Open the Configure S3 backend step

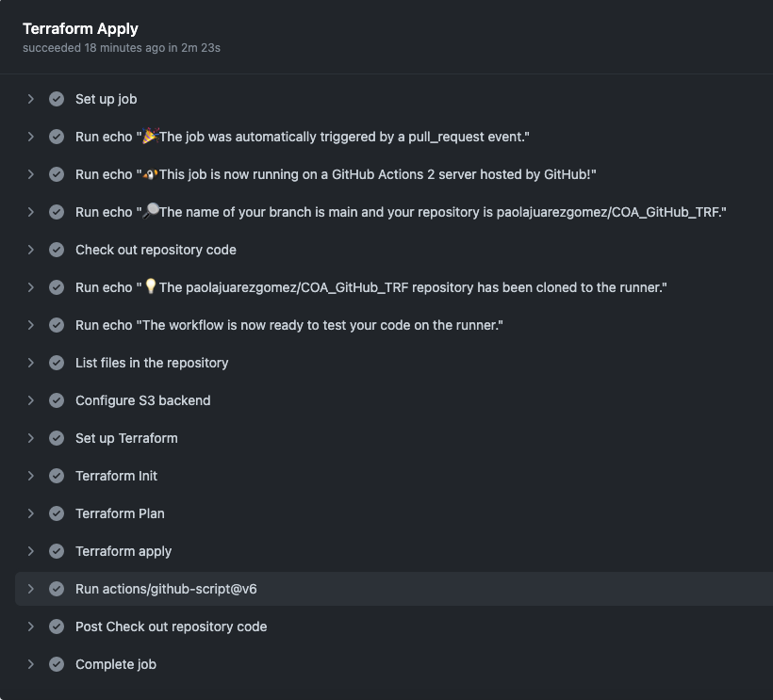click(x=142, y=400)
